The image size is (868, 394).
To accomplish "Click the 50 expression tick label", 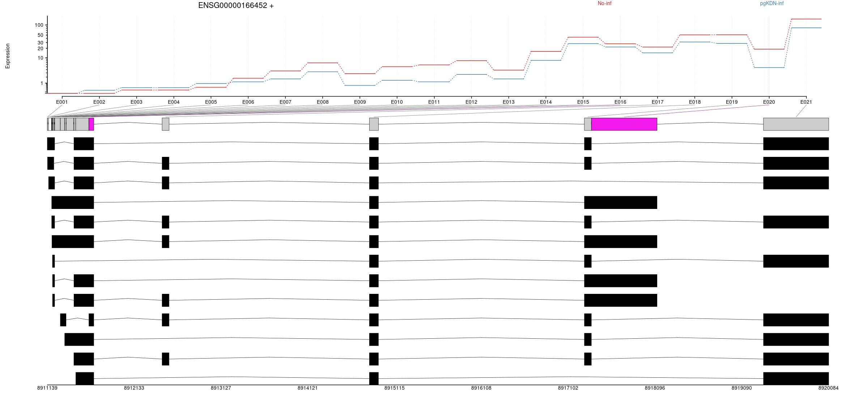I will tap(41, 35).
